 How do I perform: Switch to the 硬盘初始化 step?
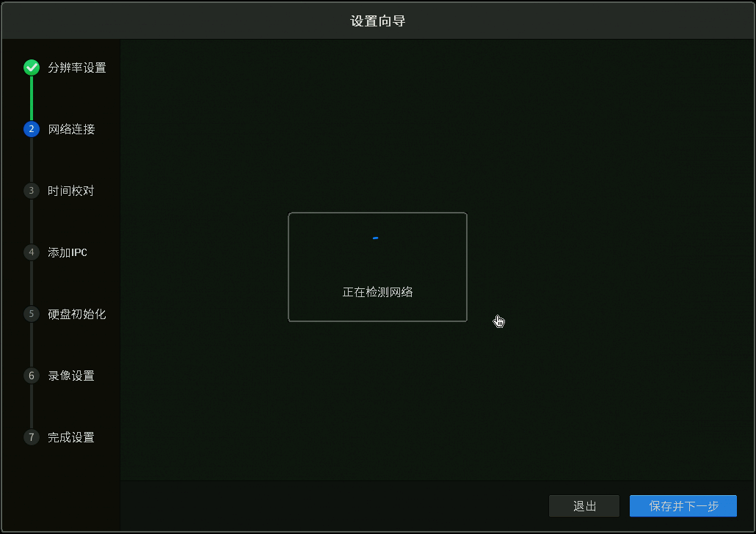pyautogui.click(x=77, y=314)
